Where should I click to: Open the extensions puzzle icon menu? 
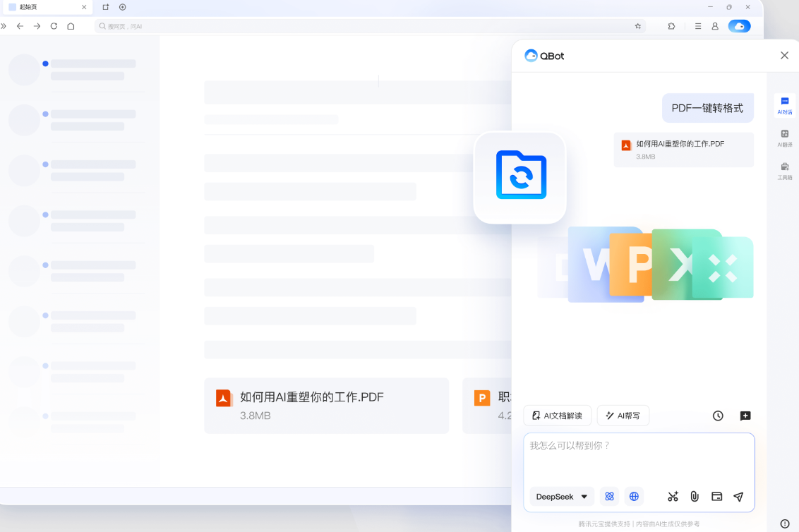671,25
